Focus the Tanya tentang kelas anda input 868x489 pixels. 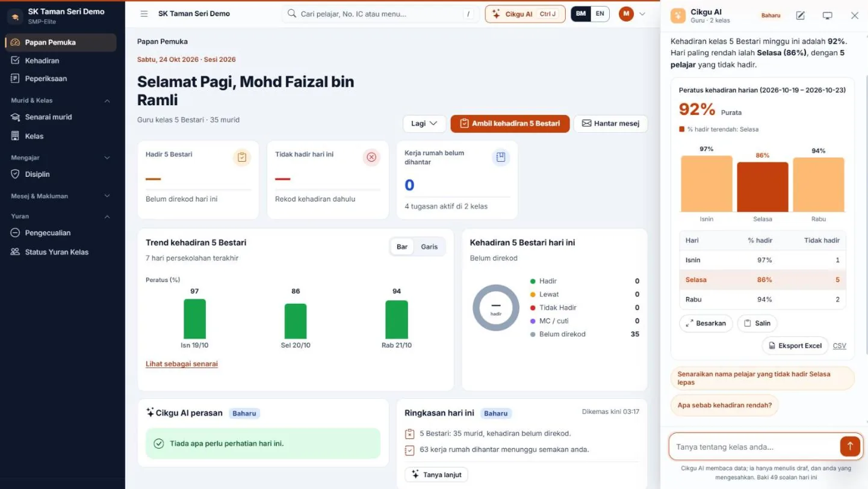coord(754,447)
